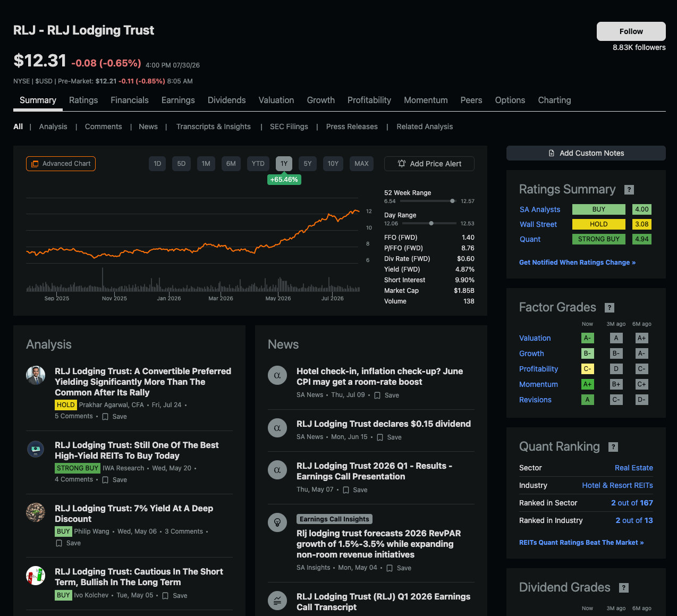Screen dimensions: 677x616
Task: Click the Momentum A+ current grade box
Action: tap(587, 384)
